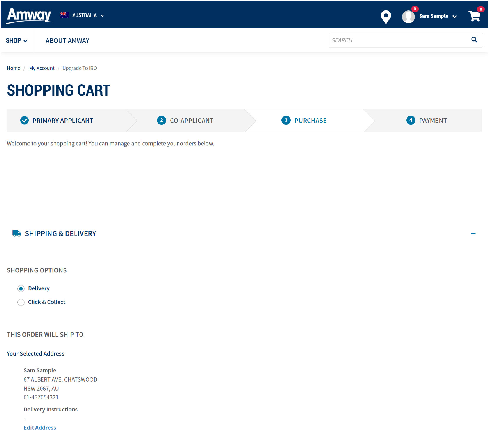Image resolution: width=489 pixels, height=448 pixels.
Task: Click the Primary Applicant checkmark icon
Action: click(x=25, y=120)
